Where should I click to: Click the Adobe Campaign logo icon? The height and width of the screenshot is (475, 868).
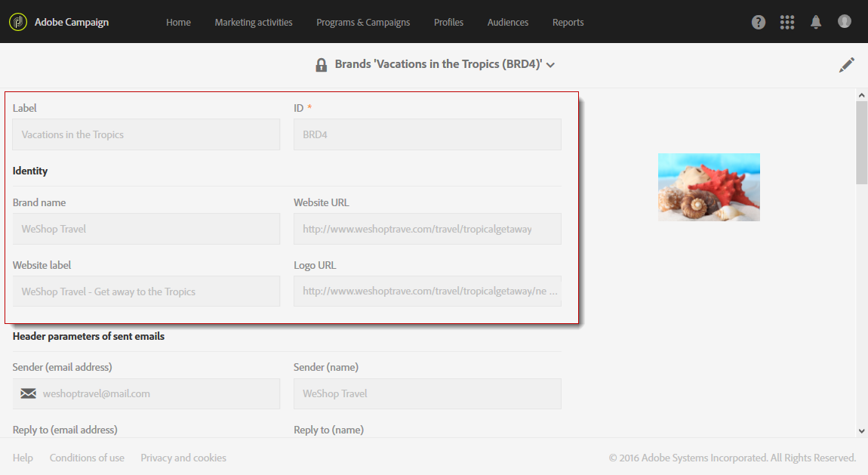coord(17,22)
